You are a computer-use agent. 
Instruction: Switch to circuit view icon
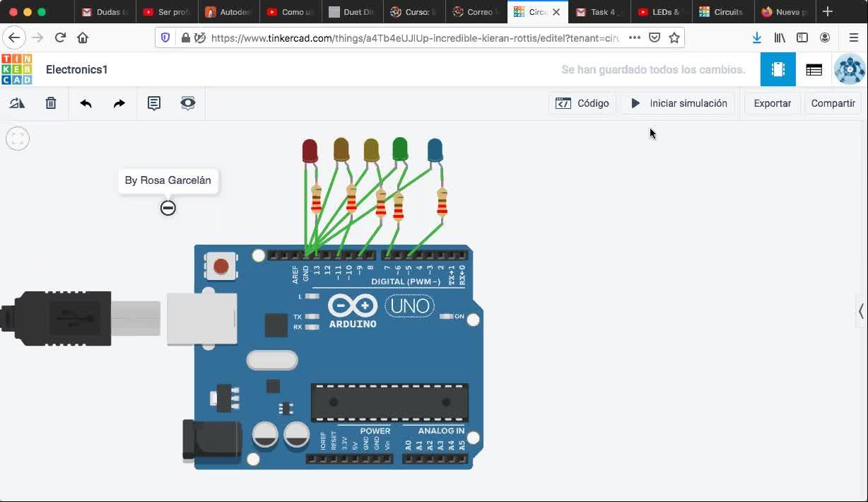[778, 69]
